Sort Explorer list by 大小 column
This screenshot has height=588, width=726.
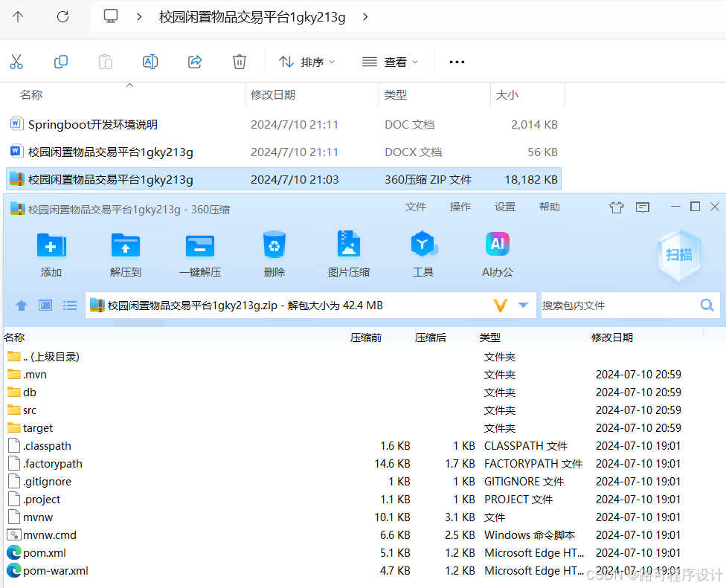(507, 95)
